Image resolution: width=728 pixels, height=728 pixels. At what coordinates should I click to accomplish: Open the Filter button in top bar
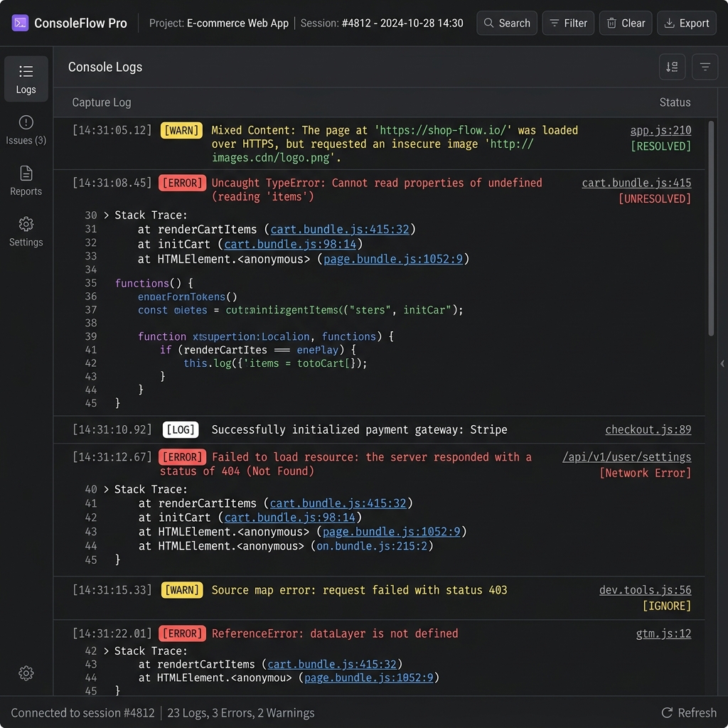pos(568,23)
